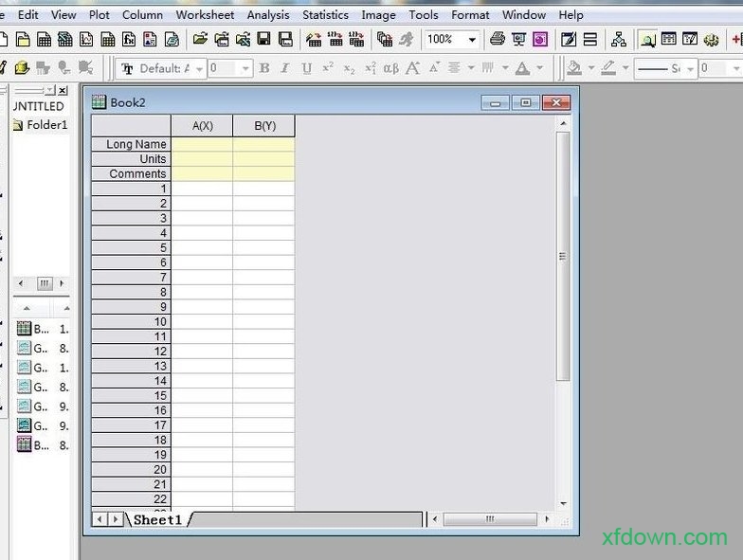Toggle Bold text formatting
Screen dimensions: 743x560
pos(264,68)
